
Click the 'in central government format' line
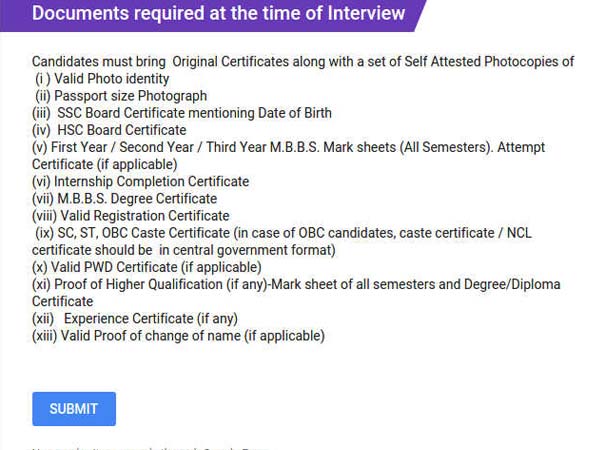pyautogui.click(x=184, y=250)
